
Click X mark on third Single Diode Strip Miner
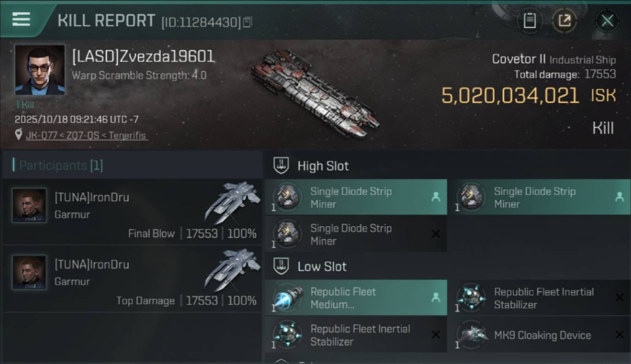click(x=435, y=234)
